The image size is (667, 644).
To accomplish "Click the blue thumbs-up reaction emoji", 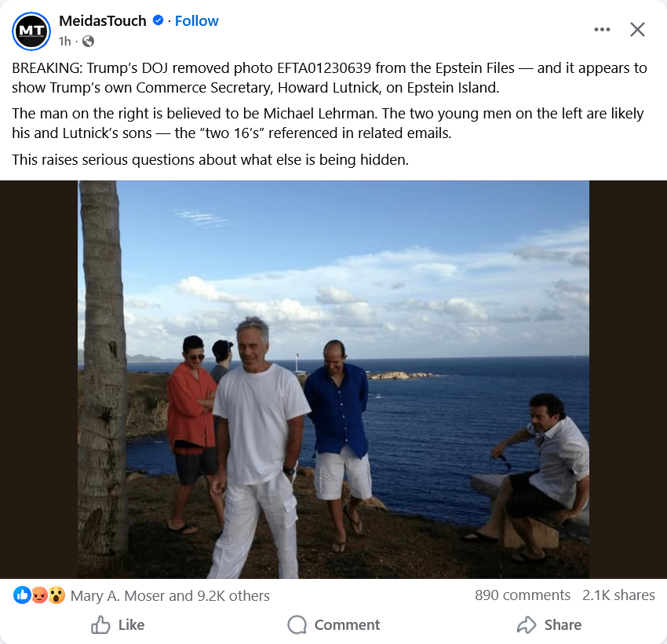I will tap(22, 595).
